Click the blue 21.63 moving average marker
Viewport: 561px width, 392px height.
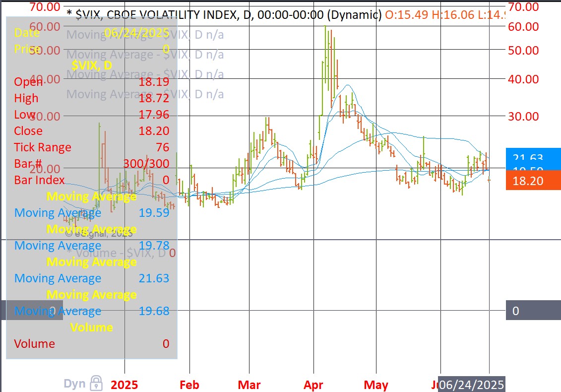(533, 156)
